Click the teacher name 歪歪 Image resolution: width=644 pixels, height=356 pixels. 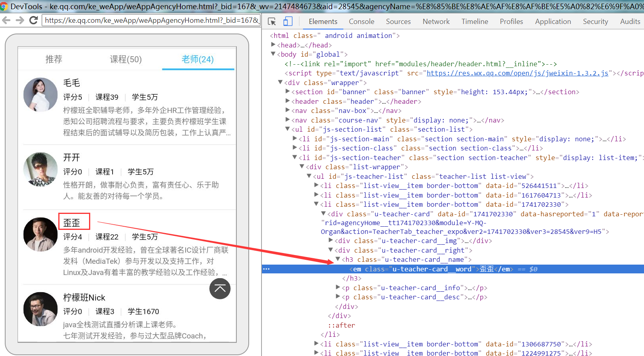point(71,223)
